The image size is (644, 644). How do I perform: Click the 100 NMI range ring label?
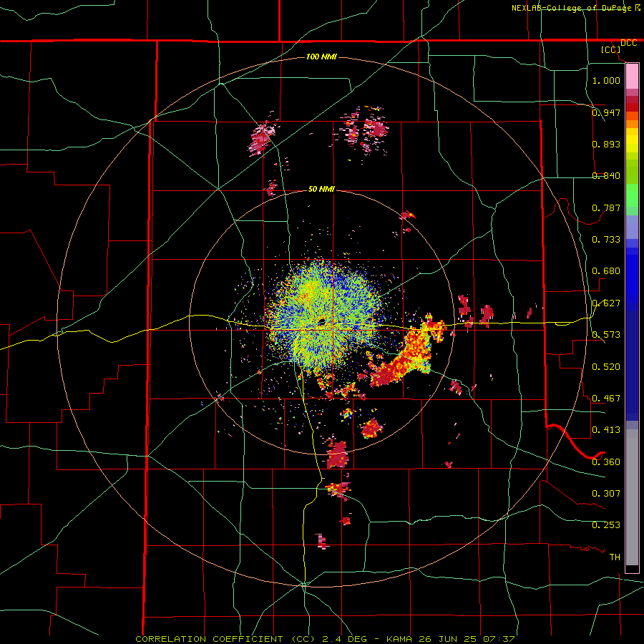(x=321, y=57)
